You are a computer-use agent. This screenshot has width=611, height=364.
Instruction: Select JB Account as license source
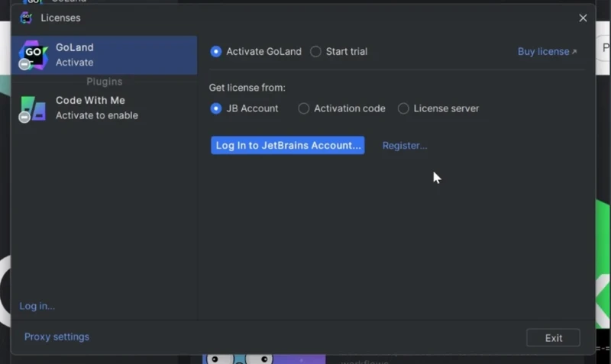tap(216, 108)
